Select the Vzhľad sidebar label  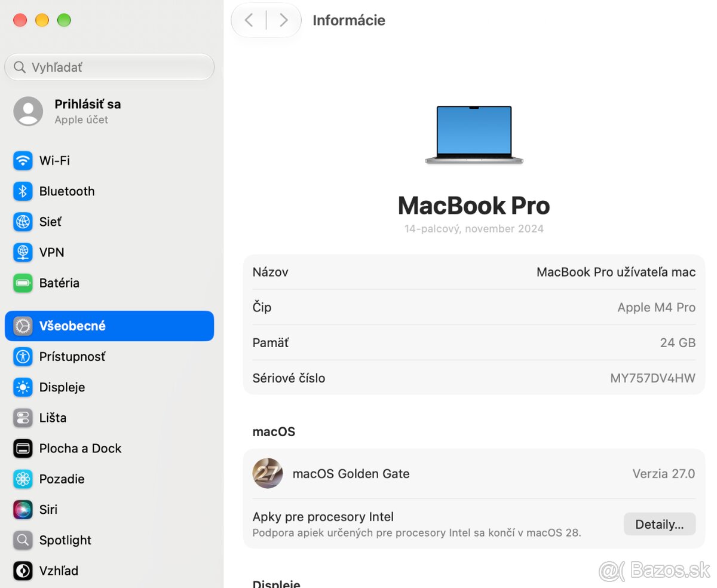tap(59, 571)
